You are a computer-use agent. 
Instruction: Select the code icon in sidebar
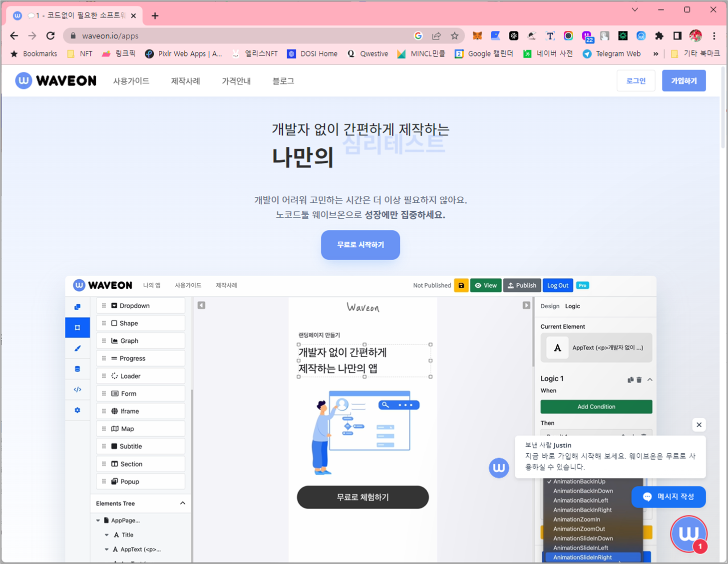[77, 390]
